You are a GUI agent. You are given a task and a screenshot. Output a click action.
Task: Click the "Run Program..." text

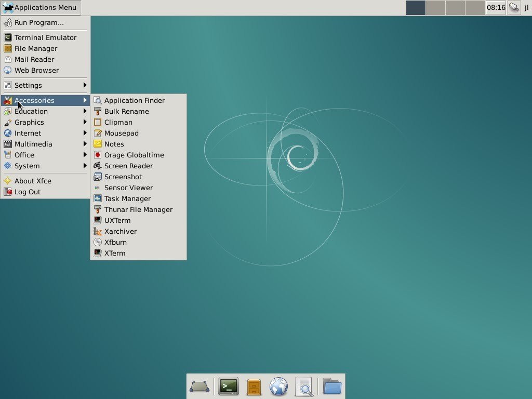click(39, 23)
